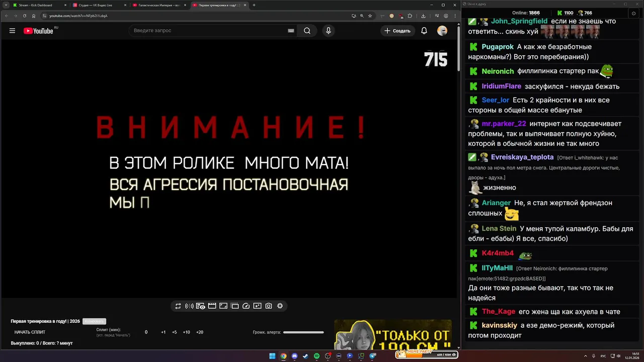Open the player toolbar settings gear
This screenshot has height=362, width=644.
coord(280,306)
